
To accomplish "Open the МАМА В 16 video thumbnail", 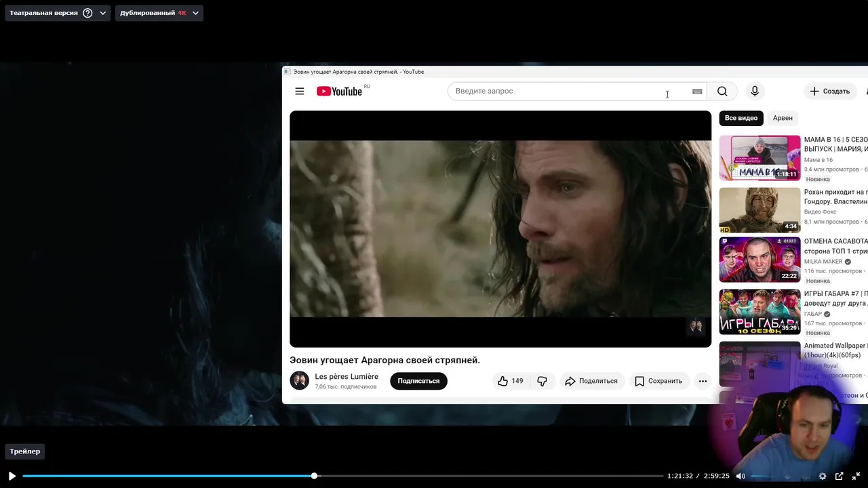I will tap(759, 158).
